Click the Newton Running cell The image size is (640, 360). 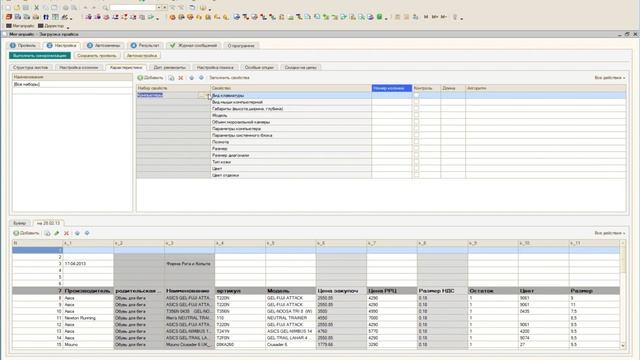pos(88,318)
